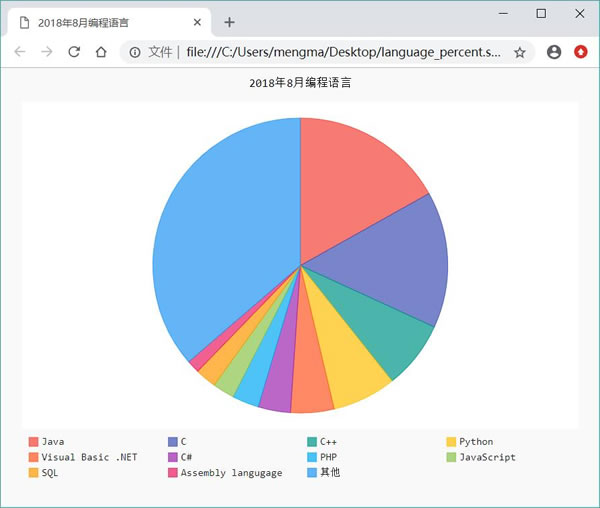This screenshot has height=508, width=600.
Task: Open the user profile icon
Action: pyautogui.click(x=554, y=52)
